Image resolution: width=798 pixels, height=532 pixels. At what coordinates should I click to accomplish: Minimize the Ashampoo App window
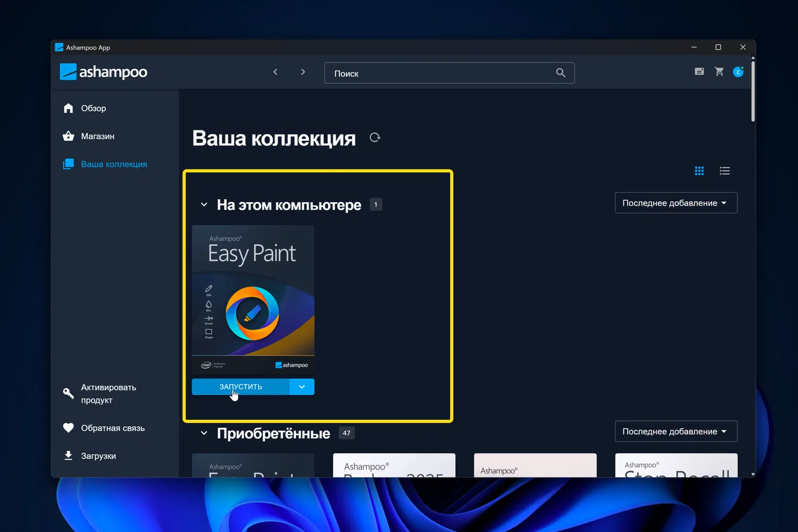pos(694,47)
